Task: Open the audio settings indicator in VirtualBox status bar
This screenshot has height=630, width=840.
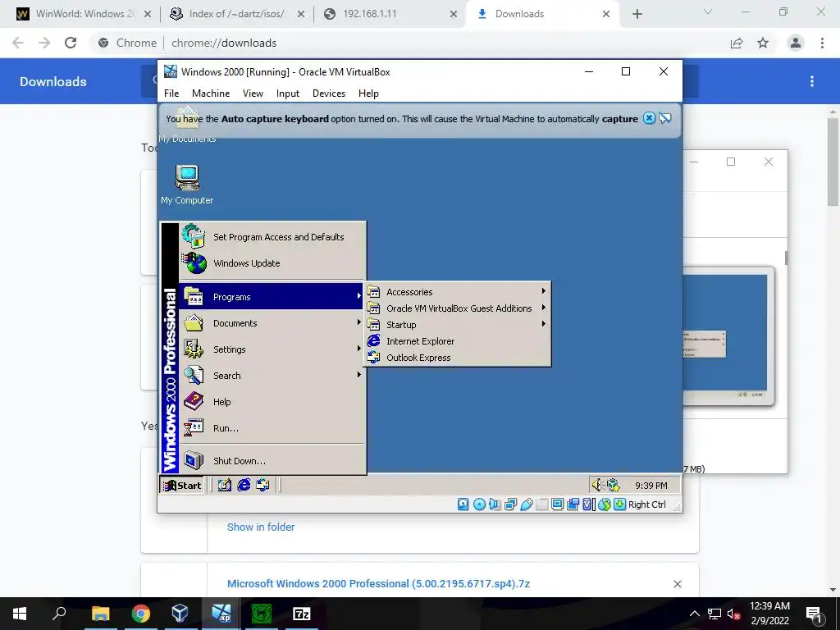Action: click(x=495, y=504)
